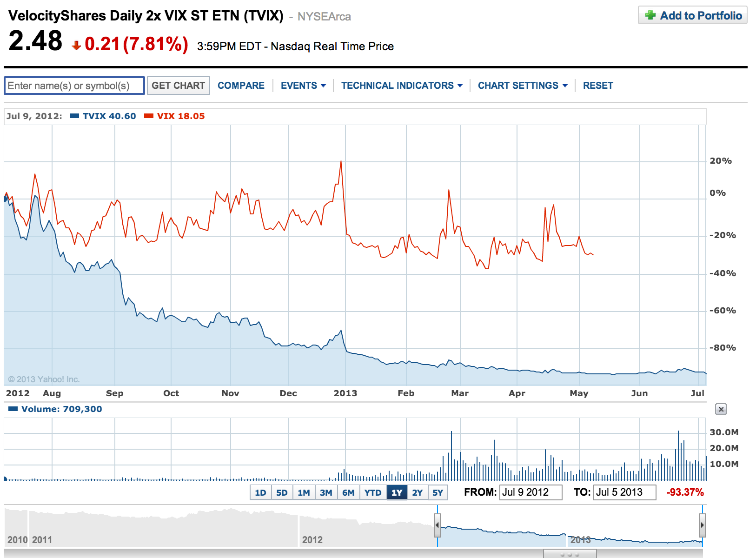This screenshot has height=558, width=756.
Task: Close the volume panel with the X button
Action: coord(721,409)
